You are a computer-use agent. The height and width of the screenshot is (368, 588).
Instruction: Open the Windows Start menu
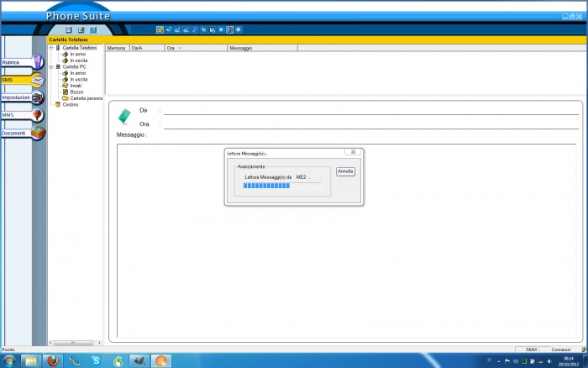[x=9, y=361]
